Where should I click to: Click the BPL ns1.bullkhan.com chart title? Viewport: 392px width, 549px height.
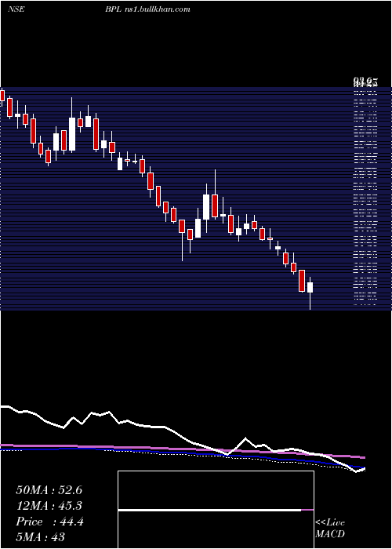[x=147, y=9]
